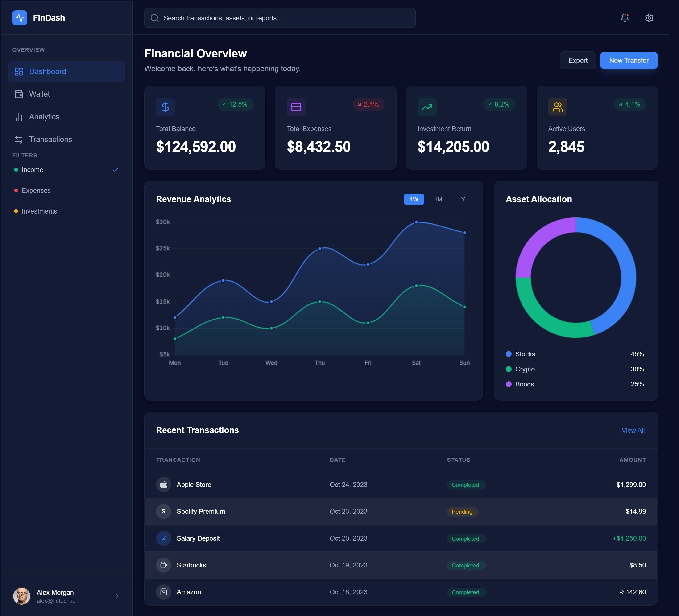Click the Apple Store transaction icon
The width and height of the screenshot is (679, 616).
click(x=164, y=484)
